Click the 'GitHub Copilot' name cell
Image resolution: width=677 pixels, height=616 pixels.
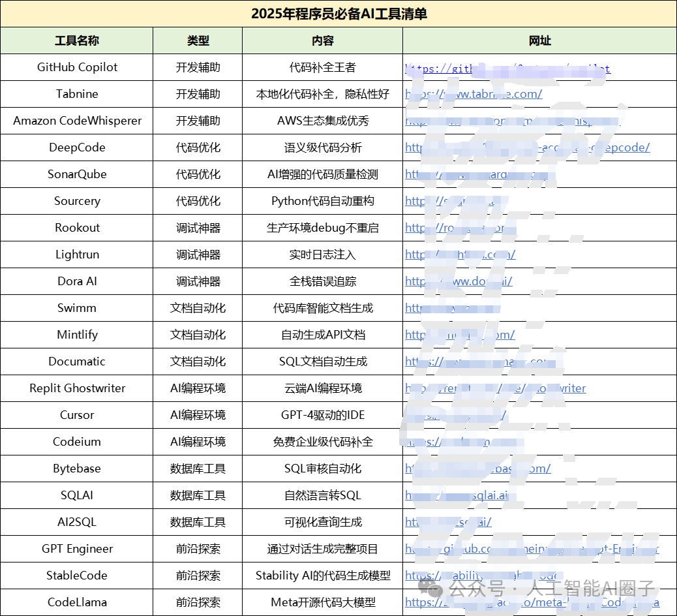77,67
